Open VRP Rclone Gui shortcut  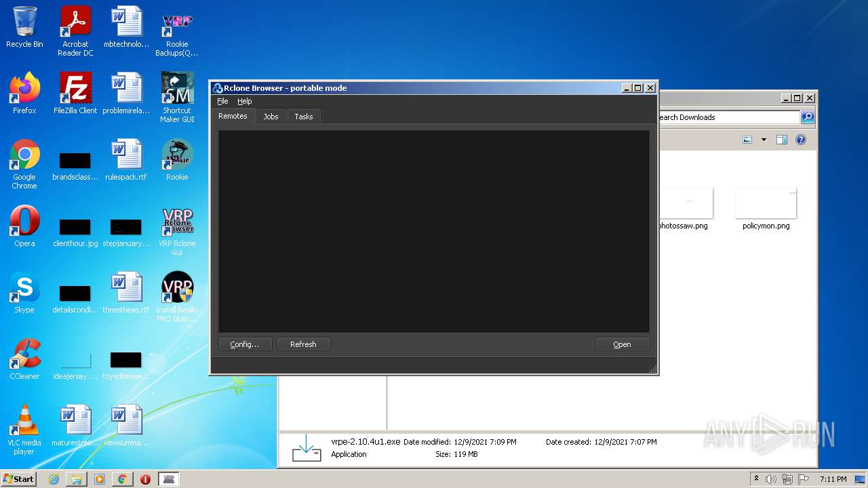tap(177, 230)
